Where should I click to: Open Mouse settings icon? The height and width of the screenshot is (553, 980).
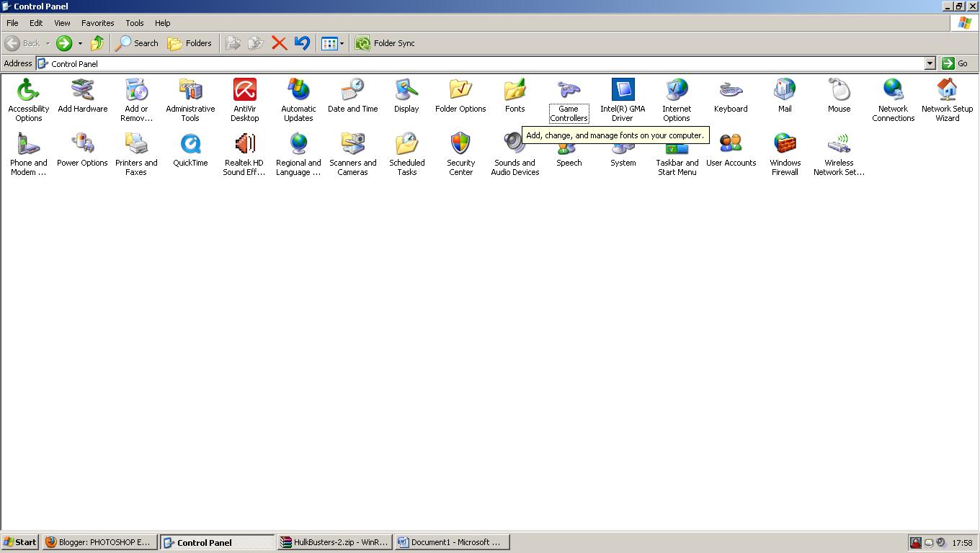click(x=839, y=90)
